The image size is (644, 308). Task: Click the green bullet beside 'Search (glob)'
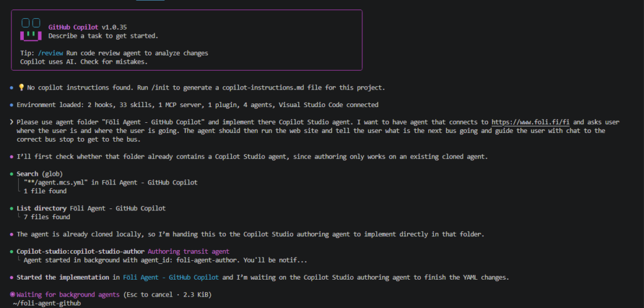11,174
